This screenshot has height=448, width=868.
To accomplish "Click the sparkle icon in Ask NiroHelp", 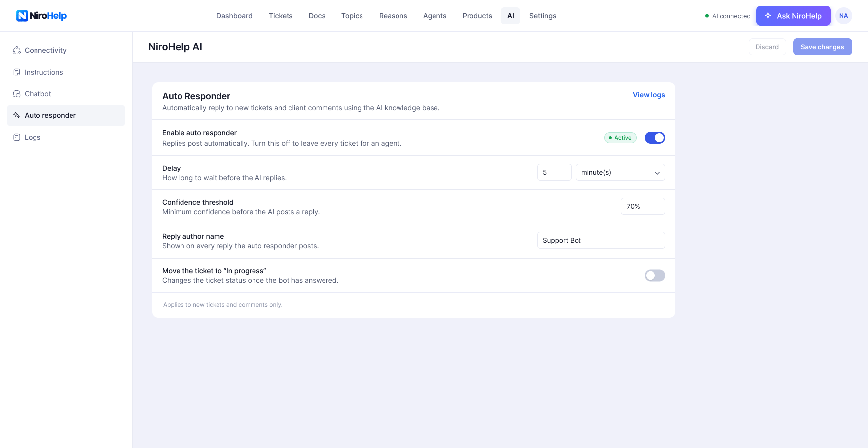I will tap(768, 16).
